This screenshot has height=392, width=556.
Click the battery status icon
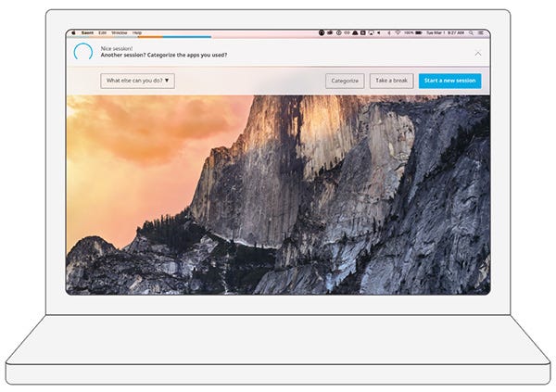pyautogui.click(x=419, y=32)
